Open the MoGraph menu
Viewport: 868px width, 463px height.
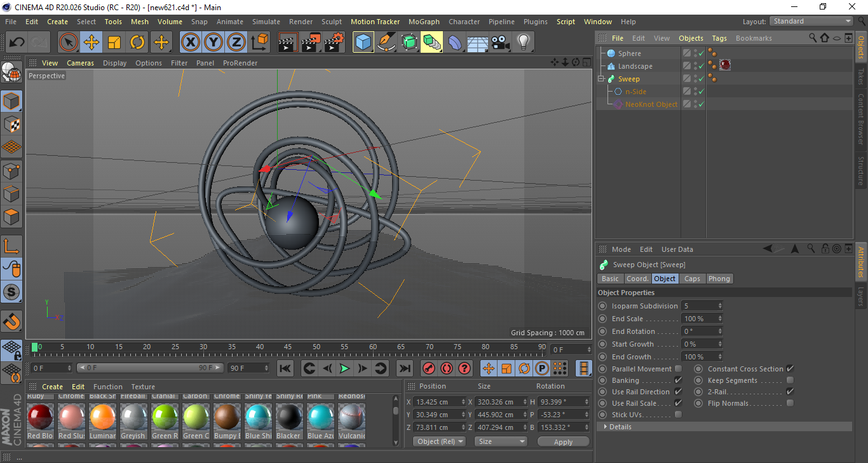tap(424, 22)
